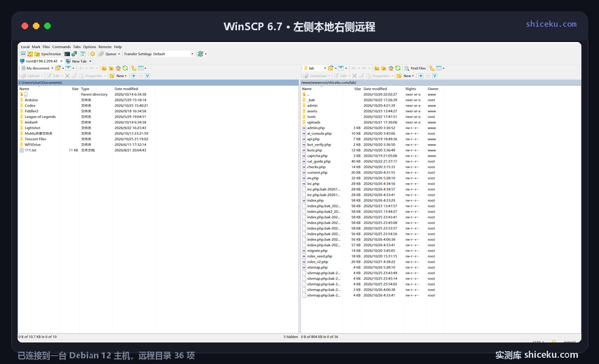Open the Help menu
Screen dimensions: 599x364
click(117, 47)
